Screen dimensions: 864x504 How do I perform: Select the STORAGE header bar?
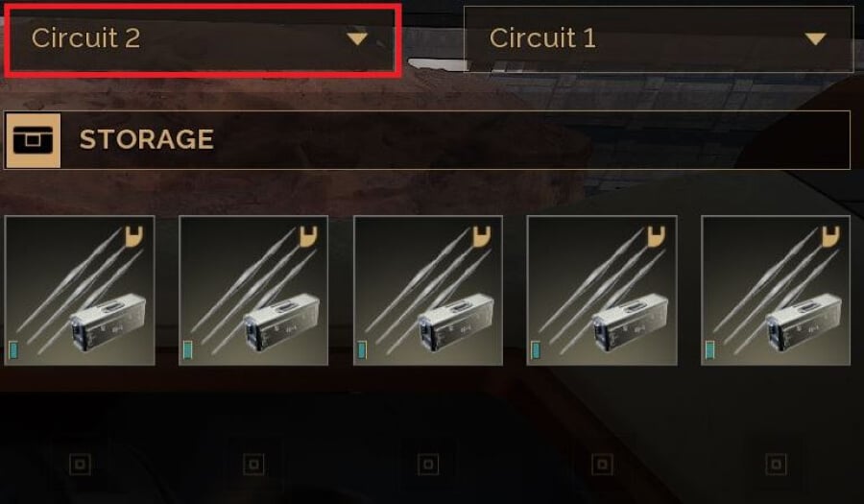427,140
